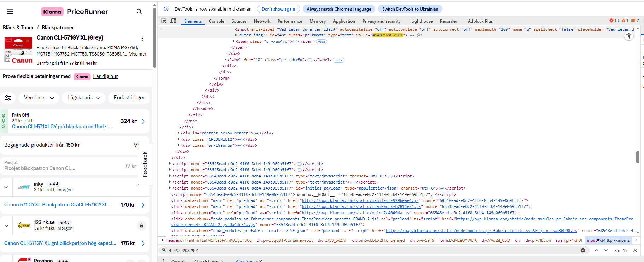Open the Application tab
Screen dimensions: 644x262
(344, 21)
